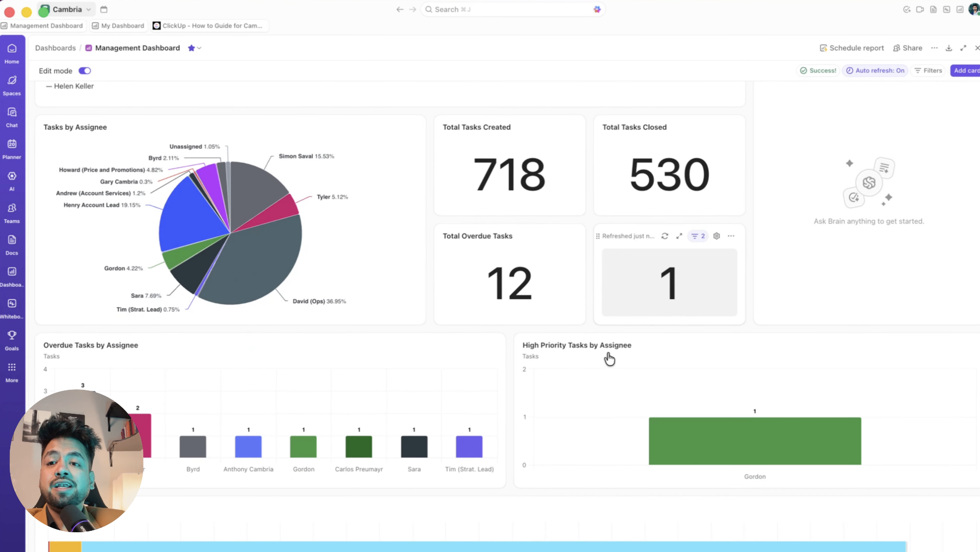Image resolution: width=980 pixels, height=552 pixels.
Task: Click the user avatar in the top right
Action: point(974,9)
